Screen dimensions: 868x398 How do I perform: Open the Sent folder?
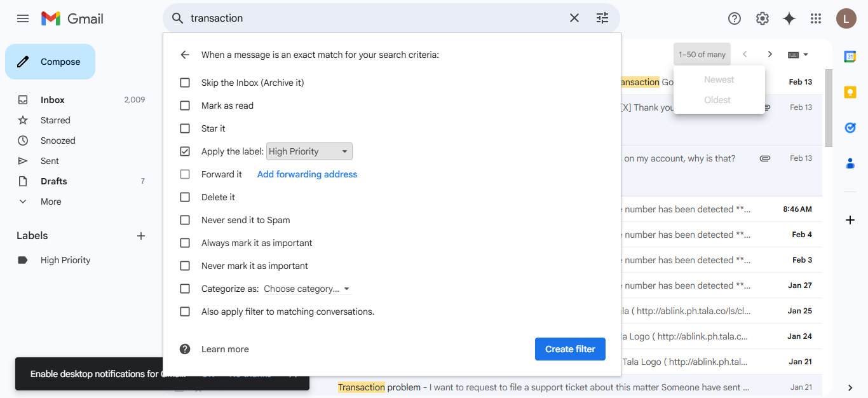pyautogui.click(x=50, y=161)
